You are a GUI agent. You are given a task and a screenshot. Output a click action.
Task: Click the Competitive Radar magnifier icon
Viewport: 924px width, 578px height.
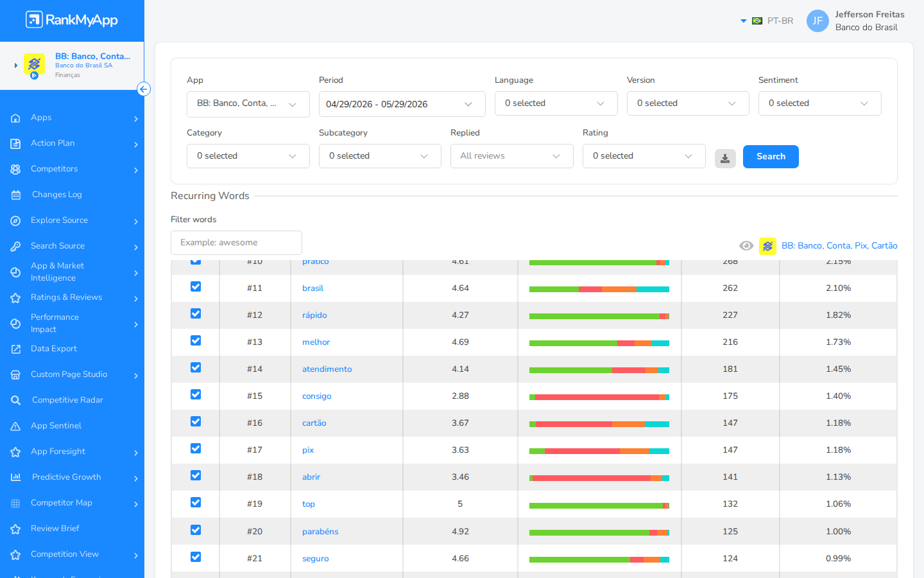point(16,400)
